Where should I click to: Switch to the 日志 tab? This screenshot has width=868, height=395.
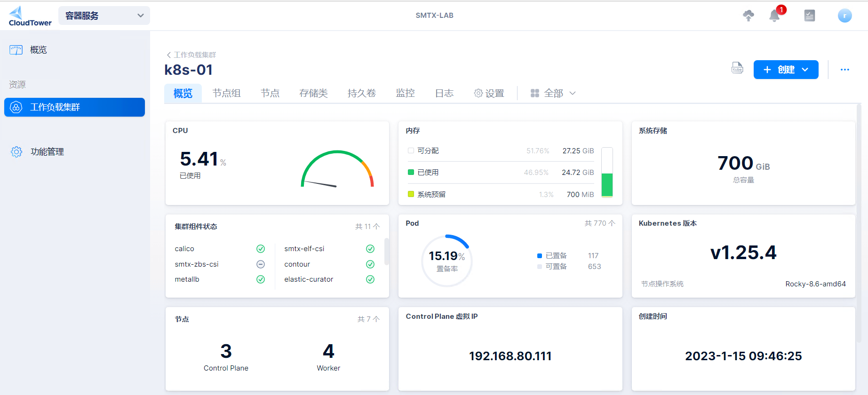click(444, 93)
